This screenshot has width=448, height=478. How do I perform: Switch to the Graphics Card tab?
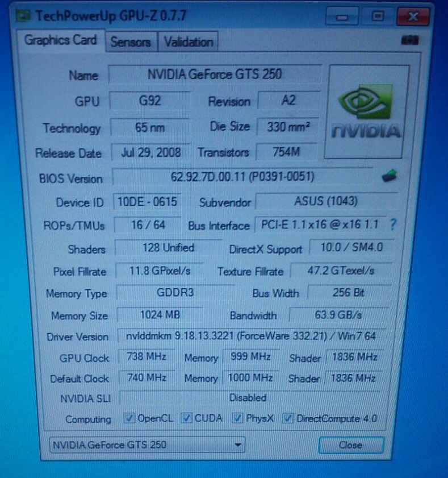(60, 40)
